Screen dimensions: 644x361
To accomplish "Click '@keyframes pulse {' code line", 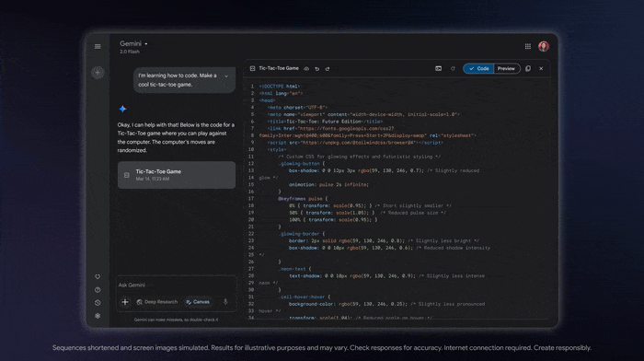I will point(303,199).
